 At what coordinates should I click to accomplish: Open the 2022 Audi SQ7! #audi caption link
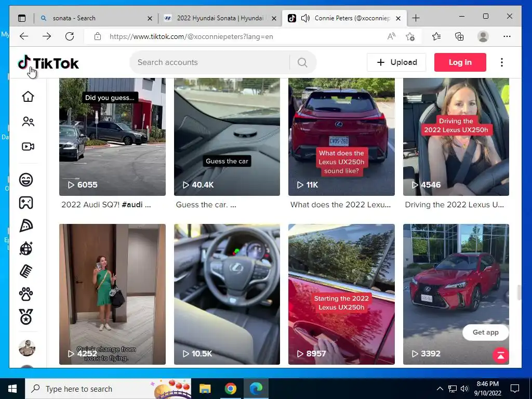tap(106, 205)
